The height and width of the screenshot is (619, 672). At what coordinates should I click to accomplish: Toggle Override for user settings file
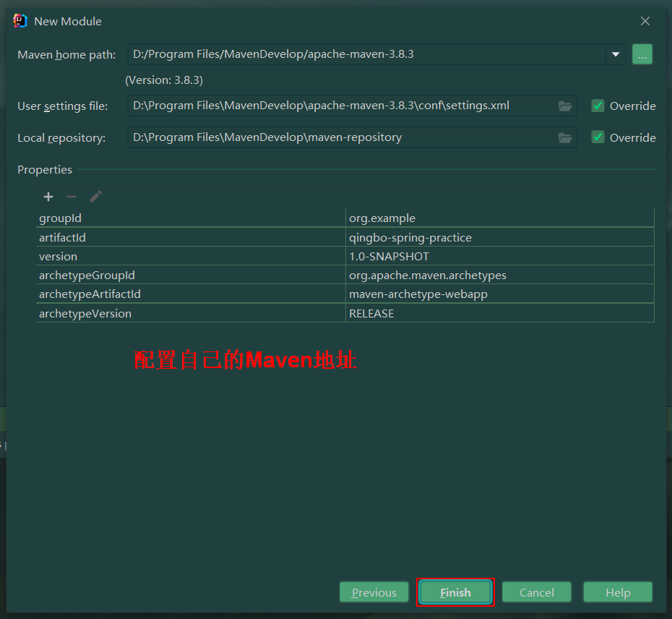coord(598,106)
